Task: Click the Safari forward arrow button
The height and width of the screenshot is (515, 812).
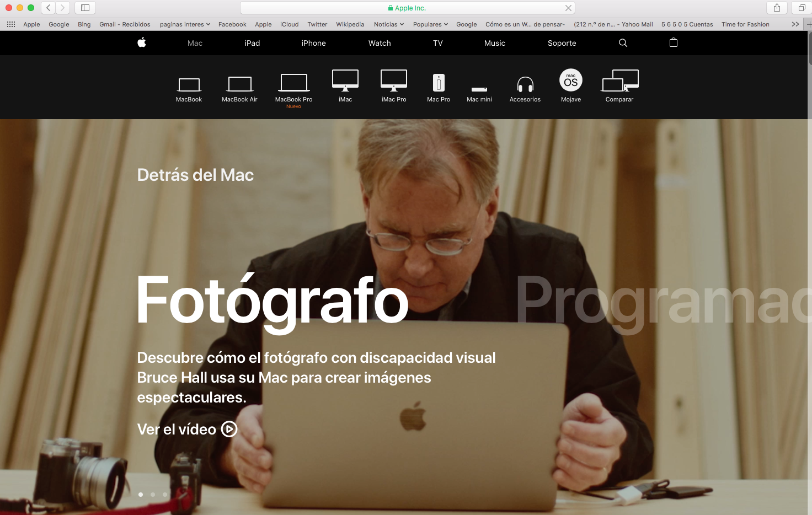Action: pos(62,8)
